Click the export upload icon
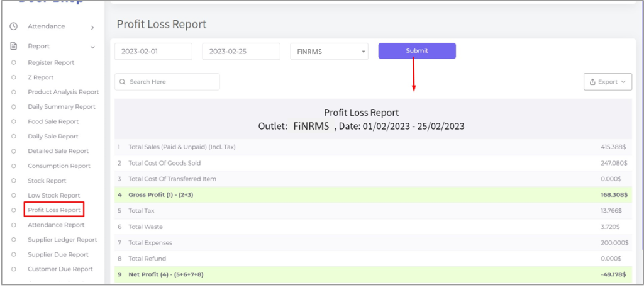Image resolution: width=644 pixels, height=287 pixels. click(x=592, y=82)
